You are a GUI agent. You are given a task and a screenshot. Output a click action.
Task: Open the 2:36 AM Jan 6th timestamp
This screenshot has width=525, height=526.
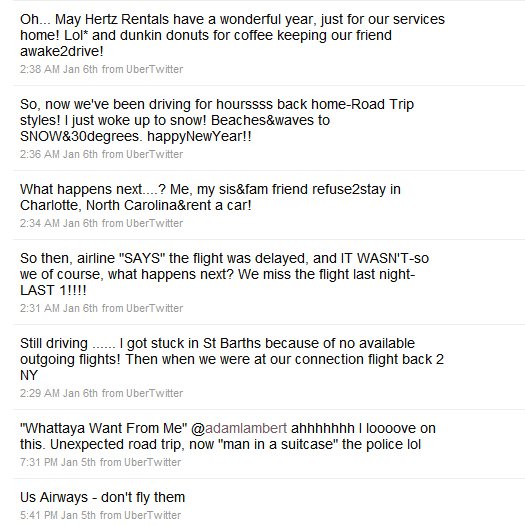[x=59, y=154]
